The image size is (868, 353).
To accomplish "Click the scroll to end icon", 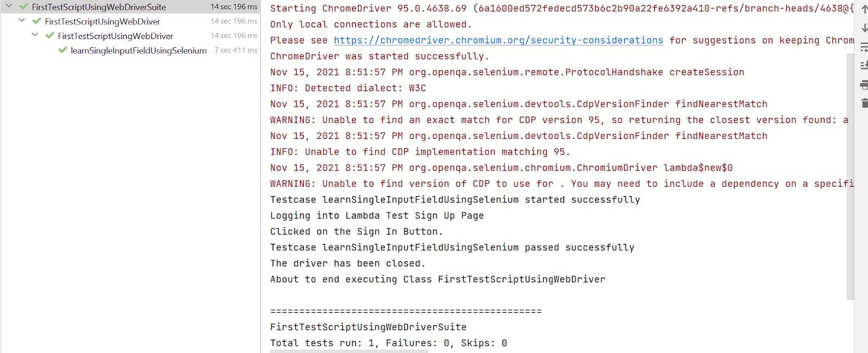I will click(x=864, y=66).
